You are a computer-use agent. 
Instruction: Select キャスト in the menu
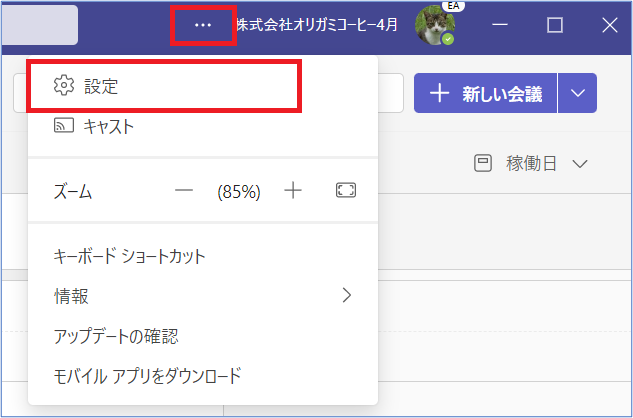click(108, 126)
